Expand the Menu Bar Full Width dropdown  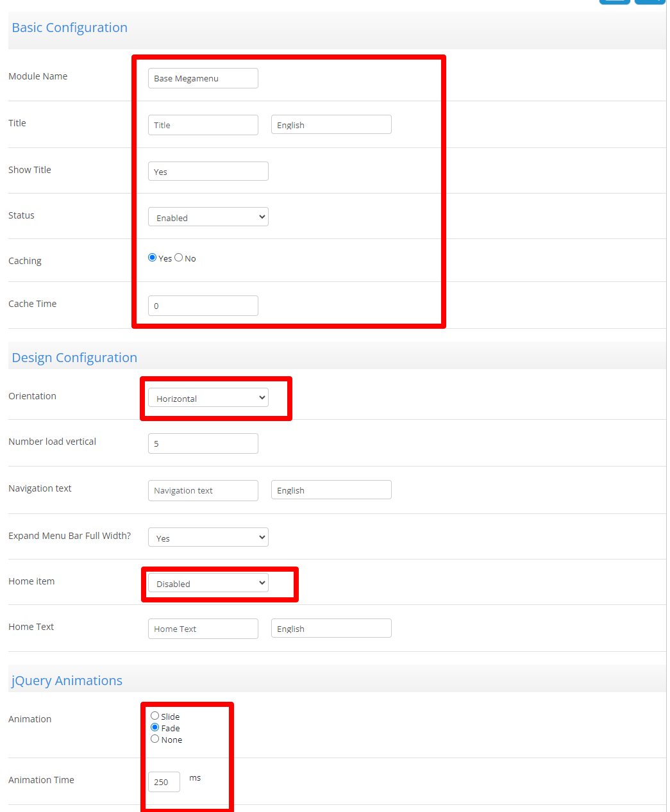pyautogui.click(x=208, y=538)
